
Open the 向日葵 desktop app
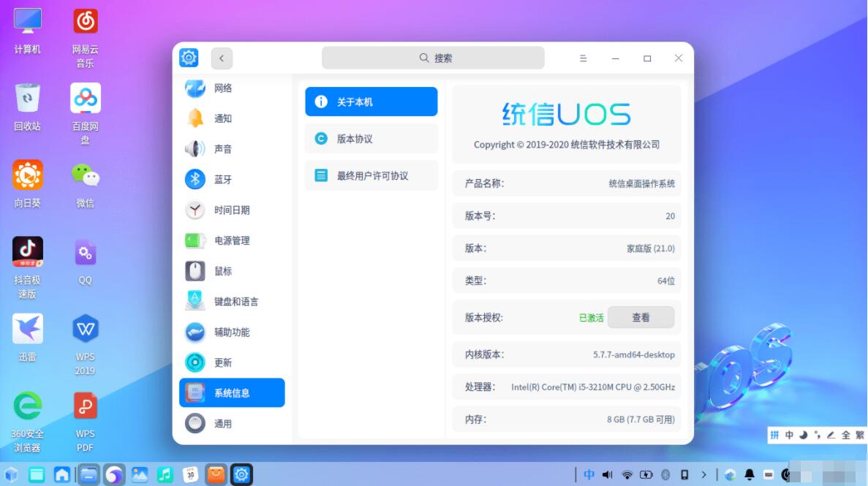pyautogui.click(x=27, y=183)
